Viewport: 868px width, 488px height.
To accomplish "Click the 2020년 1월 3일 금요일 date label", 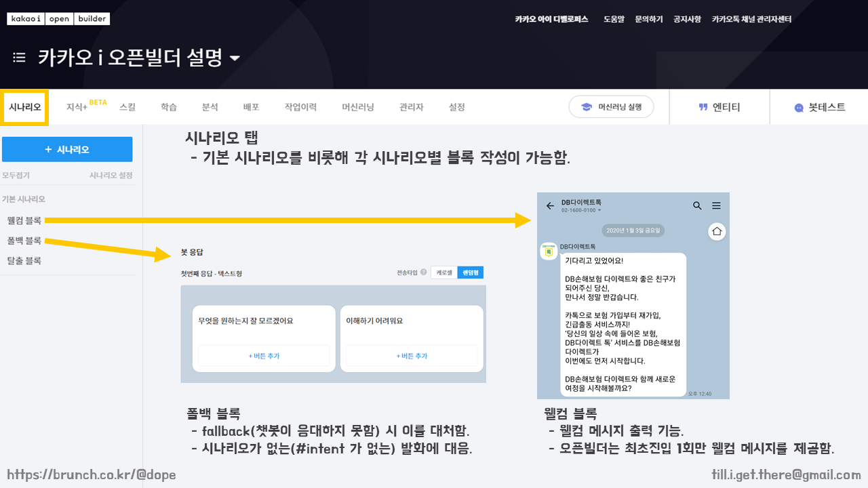I will click(633, 230).
